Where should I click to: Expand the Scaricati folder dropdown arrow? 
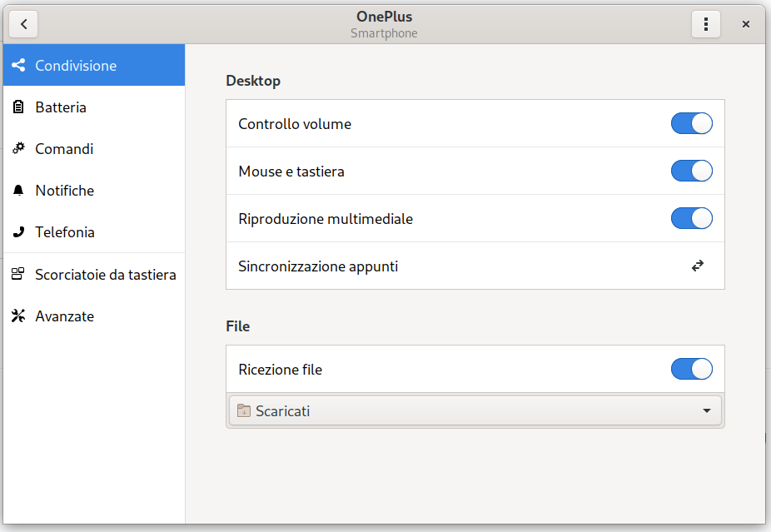[x=707, y=410]
